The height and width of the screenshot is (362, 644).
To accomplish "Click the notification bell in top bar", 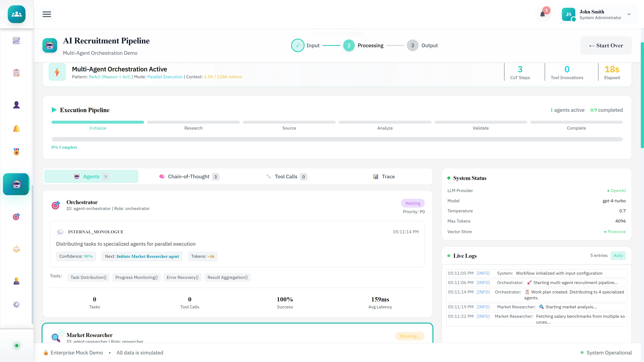I will pyautogui.click(x=543, y=14).
